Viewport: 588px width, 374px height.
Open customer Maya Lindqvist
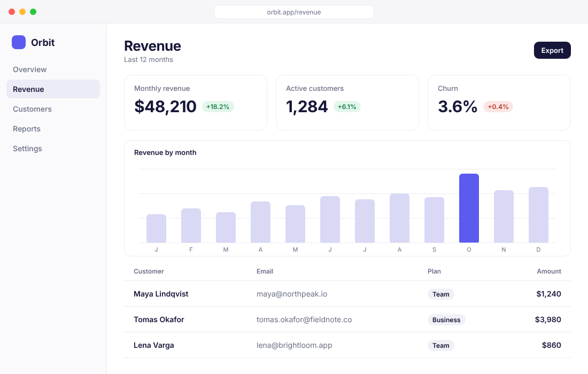[x=161, y=294]
